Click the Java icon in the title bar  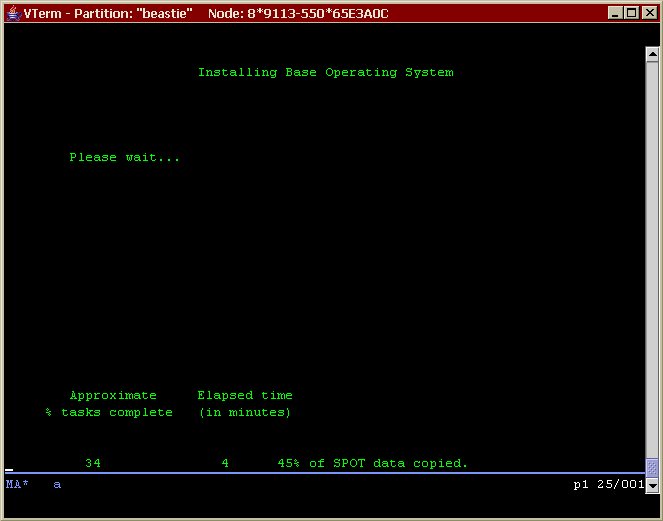pos(13,13)
